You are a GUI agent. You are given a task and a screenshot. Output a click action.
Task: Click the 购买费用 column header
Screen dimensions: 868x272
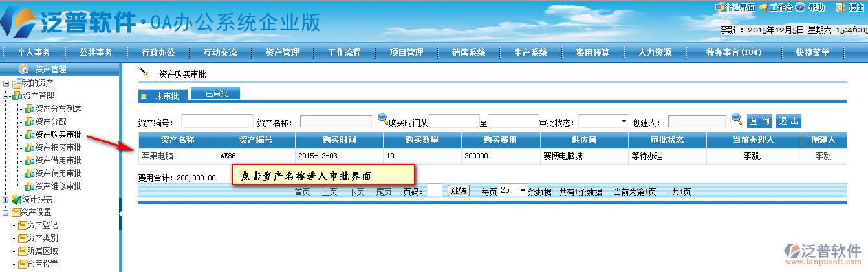[501, 140]
